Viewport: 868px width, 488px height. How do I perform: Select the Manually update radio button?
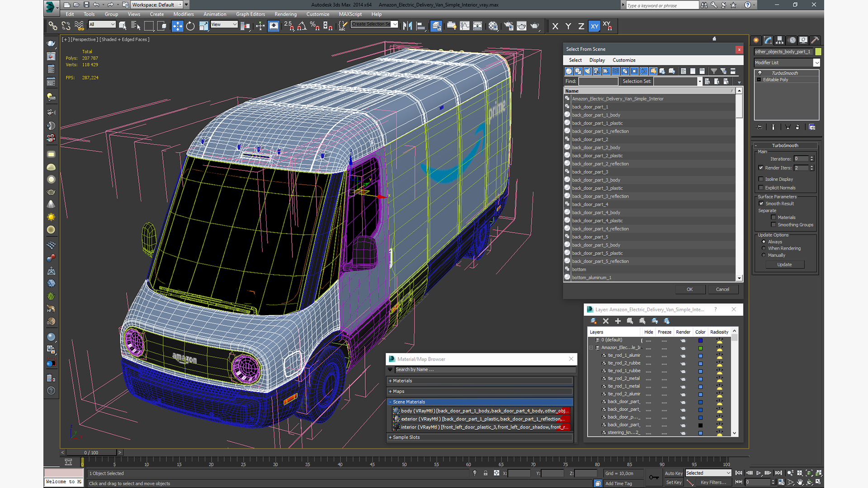tap(764, 255)
